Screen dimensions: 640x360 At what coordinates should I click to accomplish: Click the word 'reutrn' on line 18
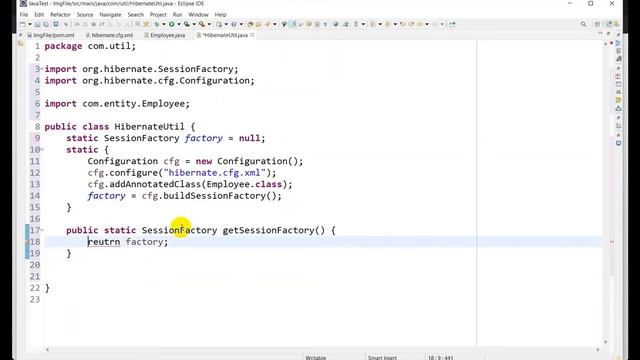(104, 242)
